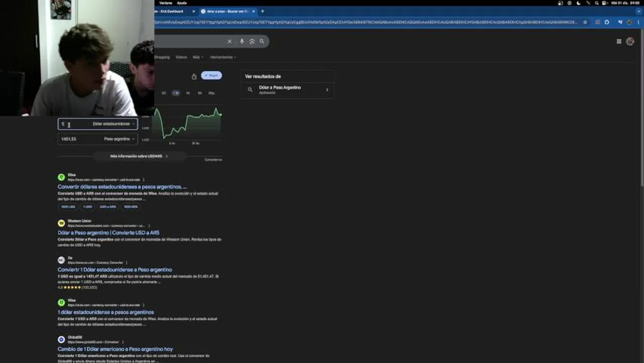Open '1 dólar estadounidense a pesos argentinos'
The image size is (644, 363).
(106, 312)
